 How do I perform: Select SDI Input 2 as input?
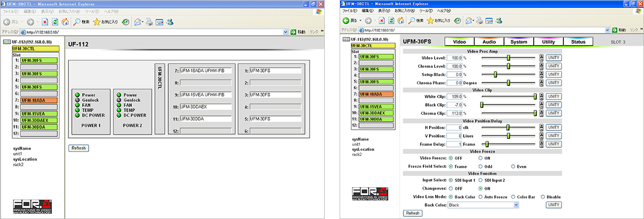pyautogui.click(x=481, y=181)
